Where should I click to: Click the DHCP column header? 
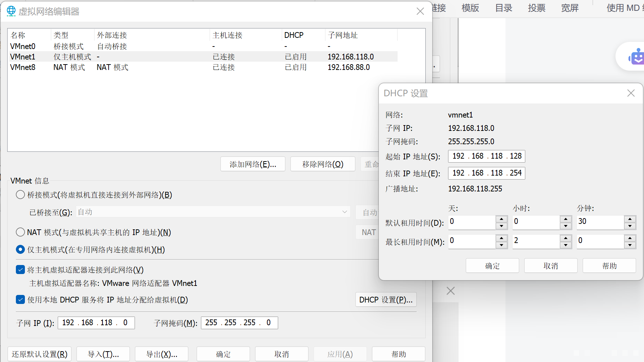(x=303, y=35)
